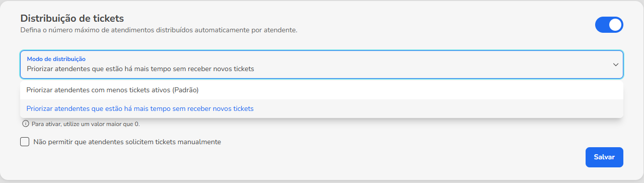Click the Salvar button
Screen dimensions: 644x183
pyautogui.click(x=604, y=157)
